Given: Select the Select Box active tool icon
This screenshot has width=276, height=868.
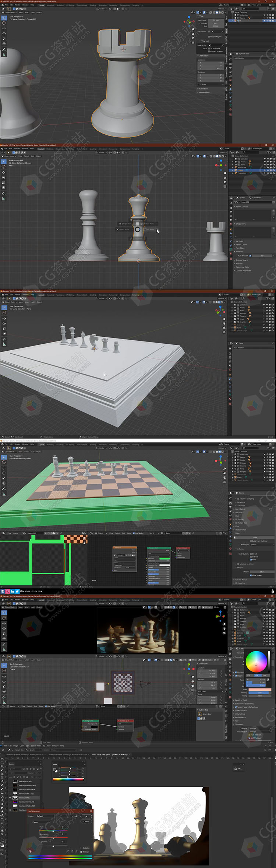Looking at the screenshot, I should [x=200, y=714].
